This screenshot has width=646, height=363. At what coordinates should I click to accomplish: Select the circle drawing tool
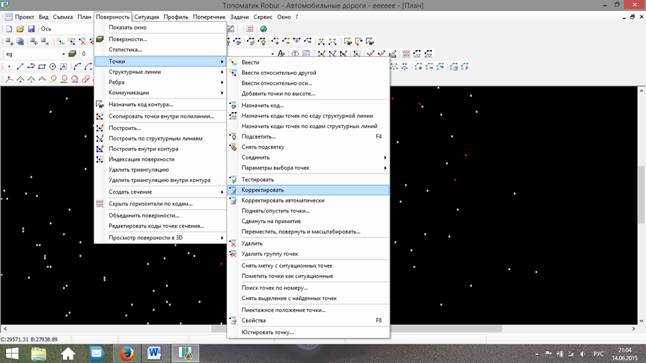[53, 66]
